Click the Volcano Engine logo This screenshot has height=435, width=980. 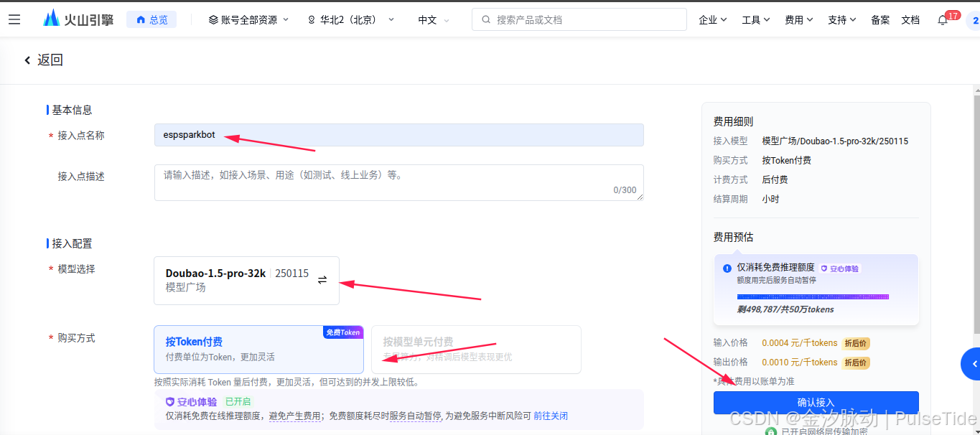78,20
